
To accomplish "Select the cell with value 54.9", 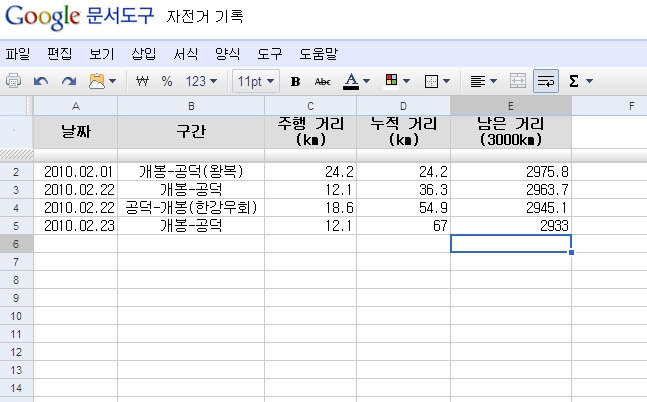I will (404, 208).
